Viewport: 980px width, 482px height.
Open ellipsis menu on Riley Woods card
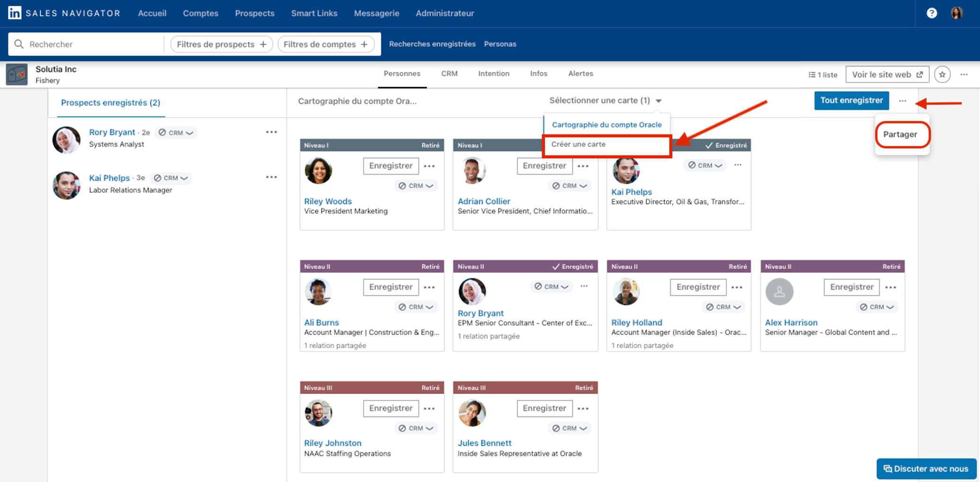(429, 166)
